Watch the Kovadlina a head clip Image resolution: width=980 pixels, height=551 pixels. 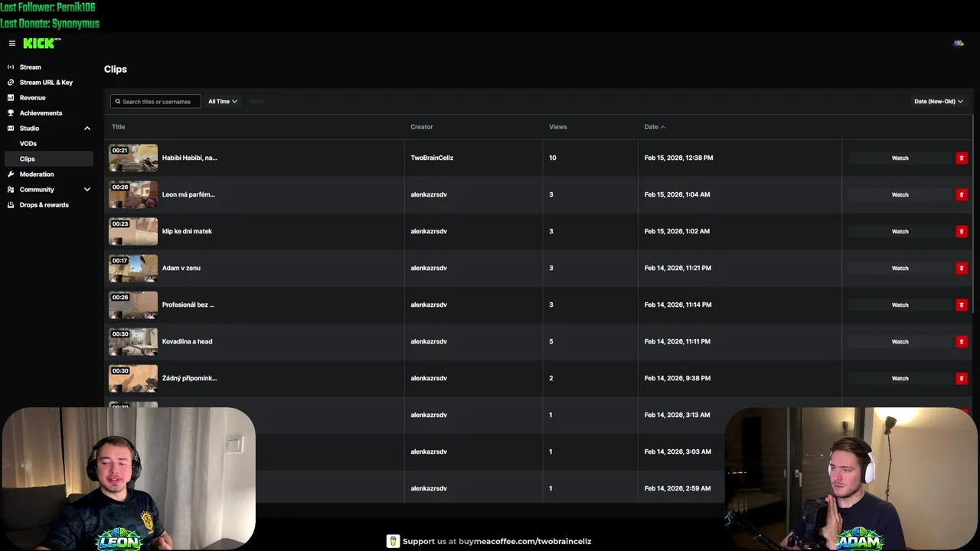(x=900, y=341)
